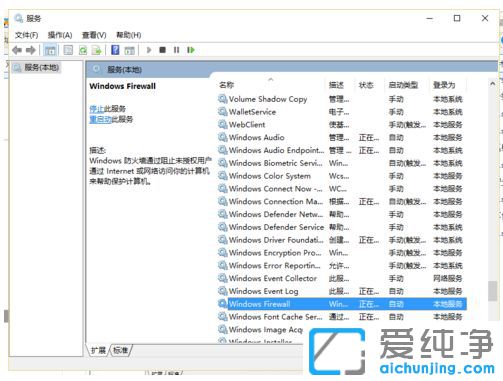Open the blue Help toolbar icon
503x381 pixels.
(115, 50)
